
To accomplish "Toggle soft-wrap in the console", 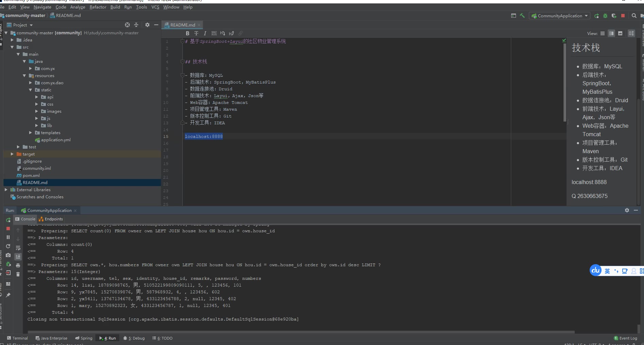I will tap(18, 248).
